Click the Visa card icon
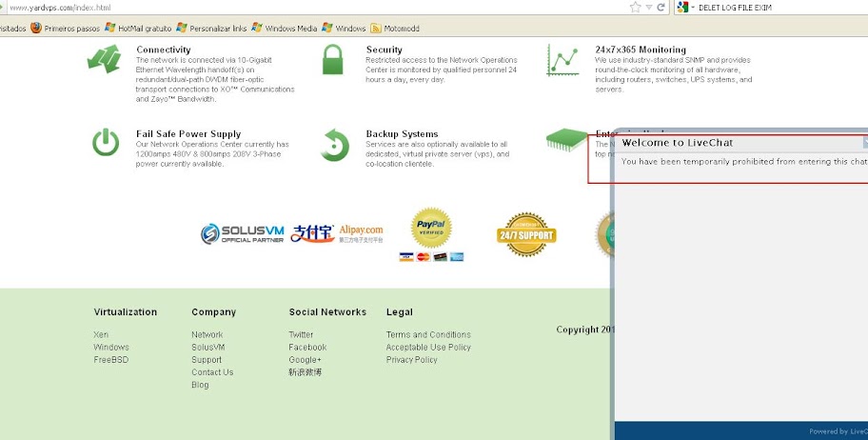The height and width of the screenshot is (440, 868). [406, 256]
